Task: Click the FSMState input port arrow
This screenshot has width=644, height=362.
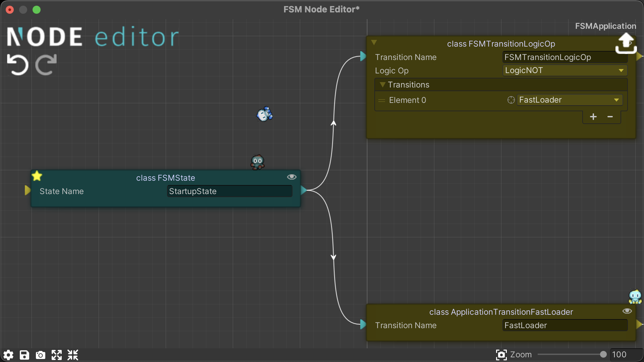Action: (x=28, y=190)
